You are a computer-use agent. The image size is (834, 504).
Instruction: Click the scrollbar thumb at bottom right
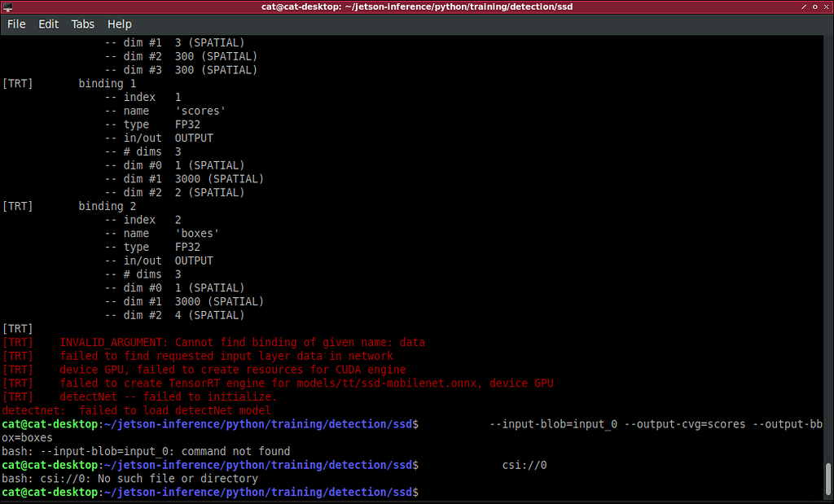[x=827, y=480]
